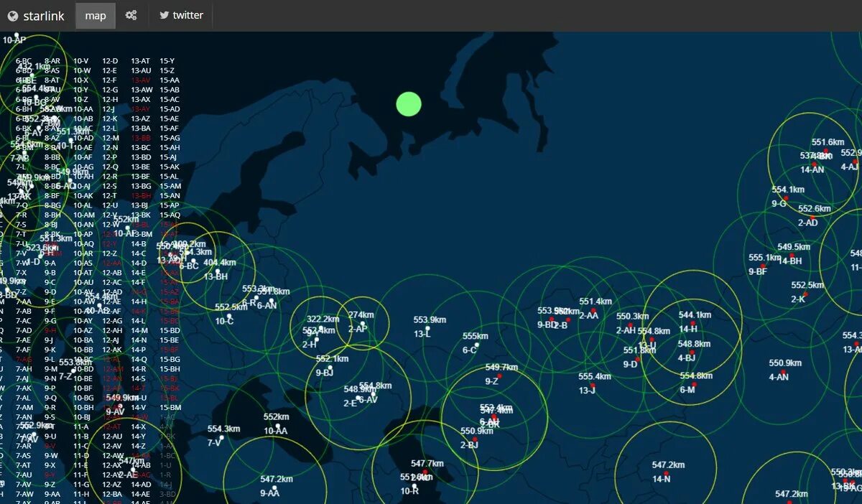This screenshot has width=862, height=504.
Task: Open the twitter link
Action: click(x=181, y=15)
